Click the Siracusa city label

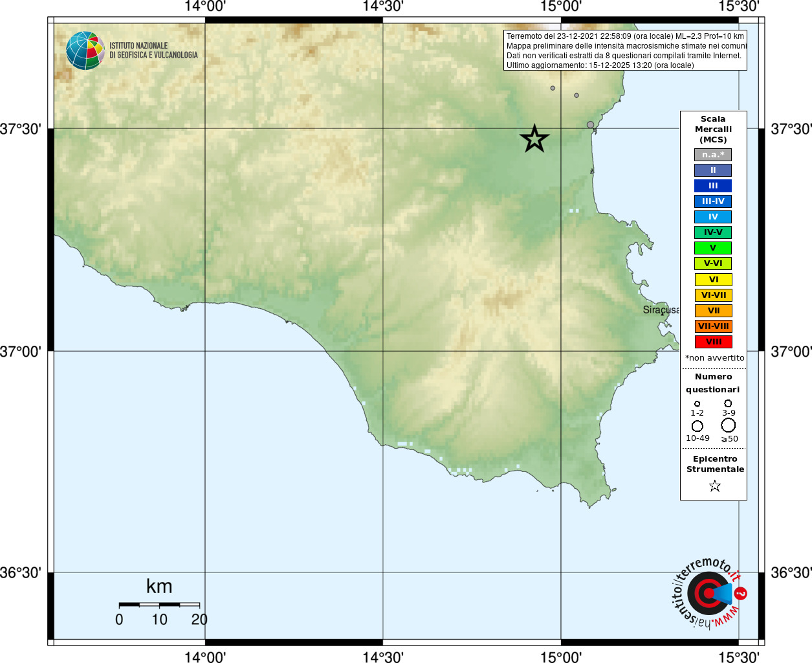tap(661, 310)
